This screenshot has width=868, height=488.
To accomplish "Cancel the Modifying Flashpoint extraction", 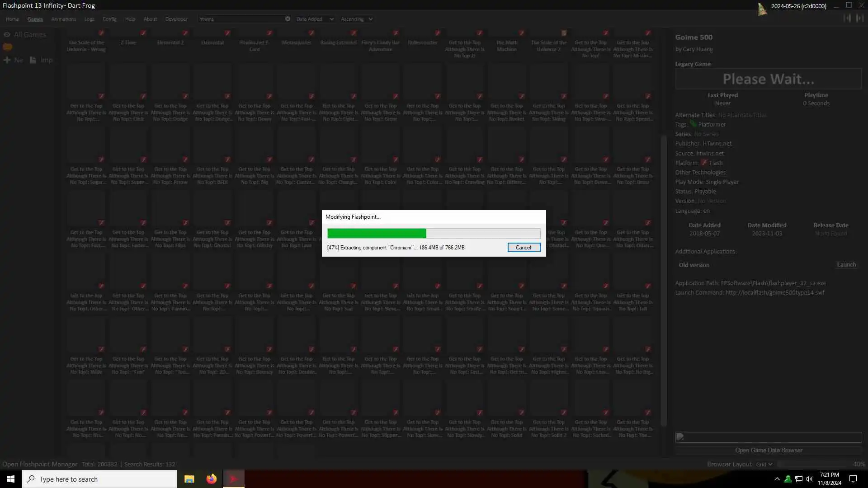I will pyautogui.click(x=524, y=247).
